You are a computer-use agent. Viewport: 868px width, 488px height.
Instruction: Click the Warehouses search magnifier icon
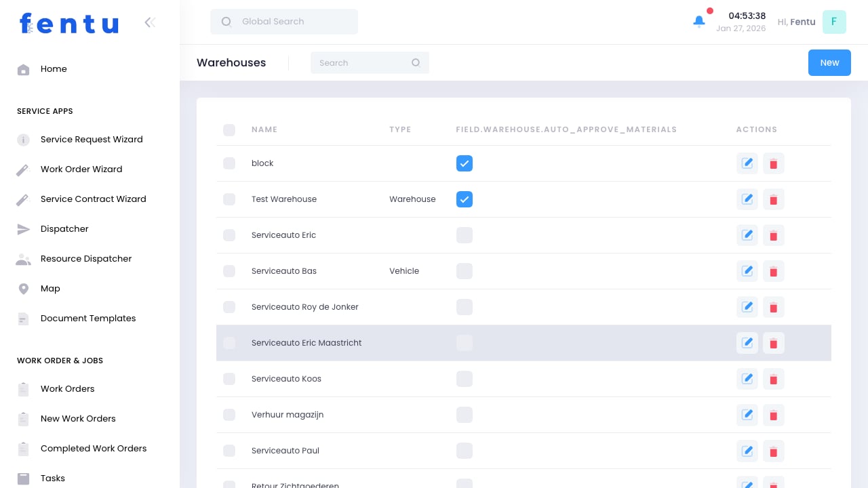(416, 62)
